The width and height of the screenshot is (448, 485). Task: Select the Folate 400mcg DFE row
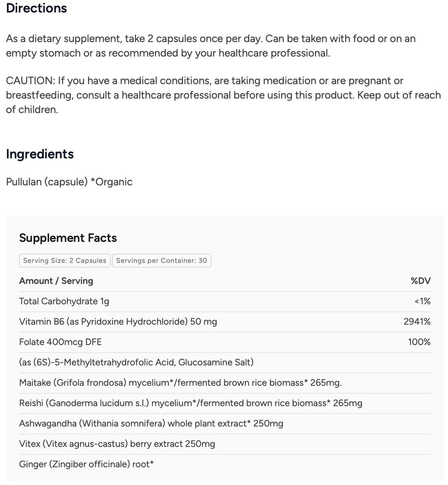point(225,342)
